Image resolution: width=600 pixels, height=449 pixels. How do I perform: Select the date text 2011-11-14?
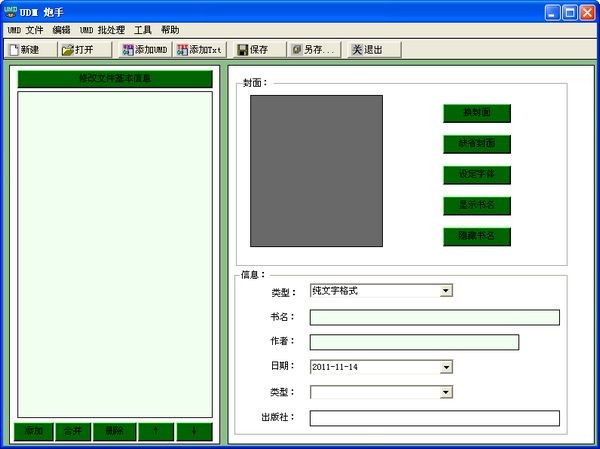pyautogui.click(x=335, y=367)
